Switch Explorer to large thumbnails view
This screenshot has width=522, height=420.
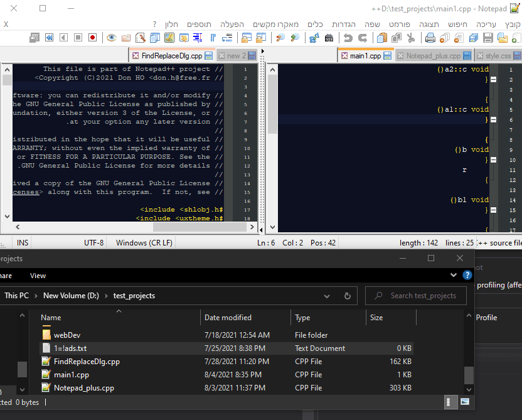(x=465, y=402)
